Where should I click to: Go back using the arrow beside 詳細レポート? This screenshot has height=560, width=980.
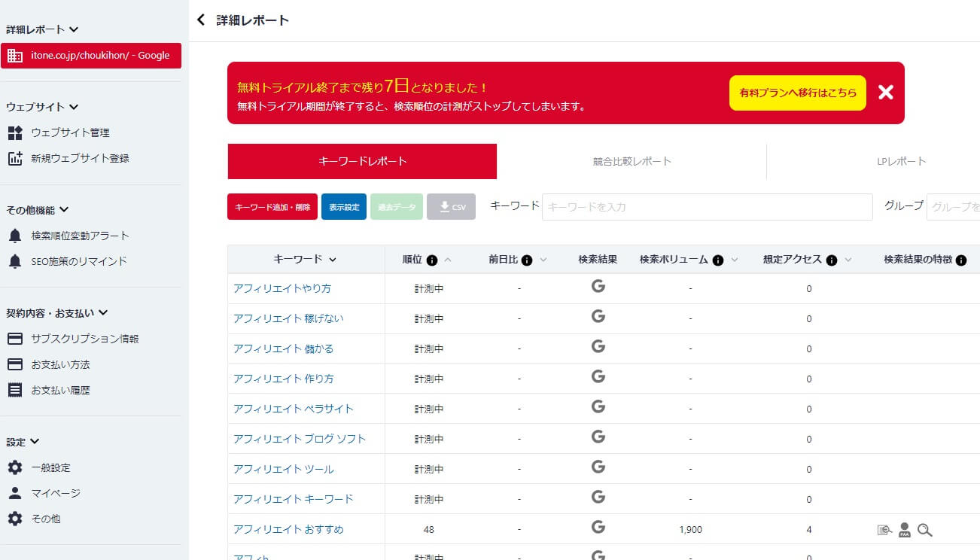click(x=200, y=20)
